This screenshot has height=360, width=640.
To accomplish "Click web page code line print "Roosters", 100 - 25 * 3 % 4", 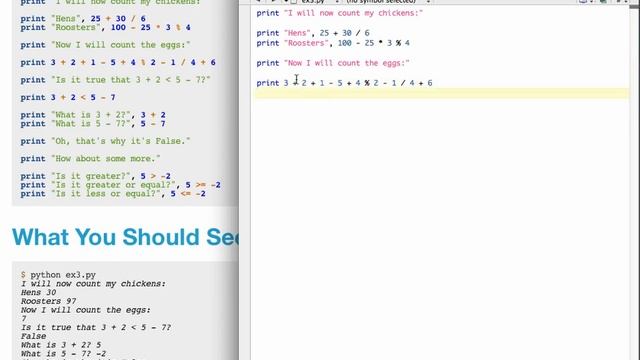I will point(105,27).
